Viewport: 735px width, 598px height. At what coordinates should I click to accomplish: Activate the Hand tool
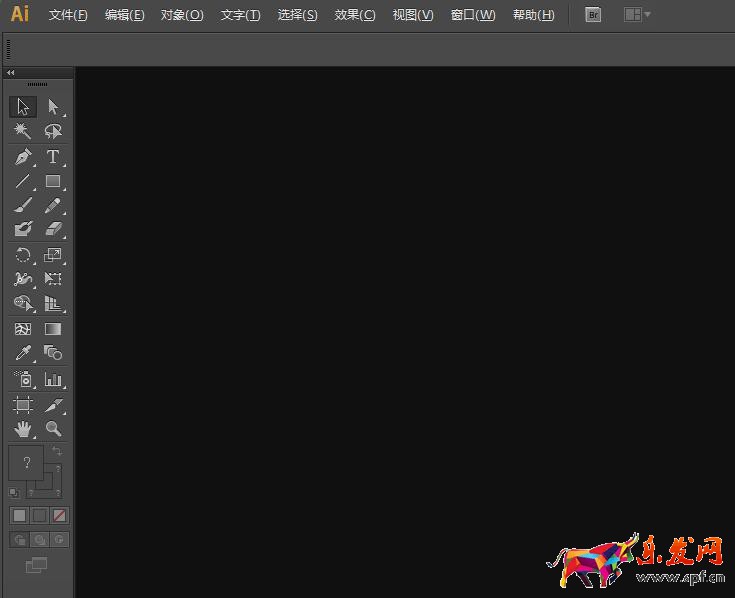click(23, 429)
